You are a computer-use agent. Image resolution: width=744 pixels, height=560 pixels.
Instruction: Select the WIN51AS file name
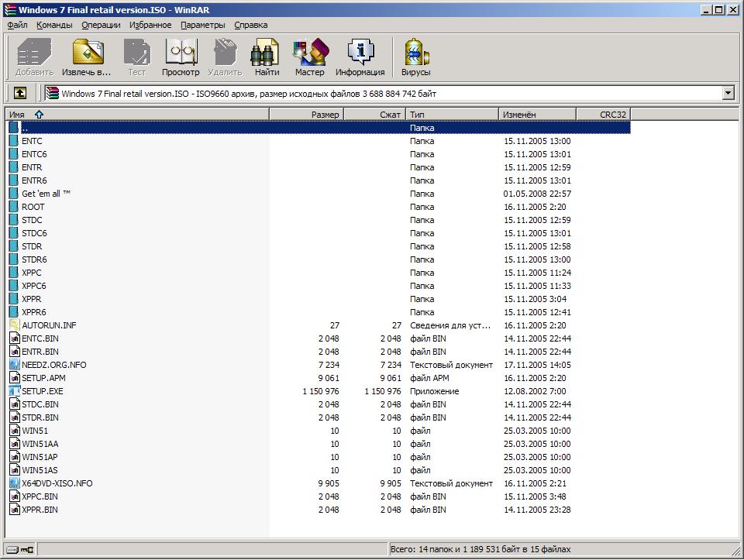tap(40, 470)
